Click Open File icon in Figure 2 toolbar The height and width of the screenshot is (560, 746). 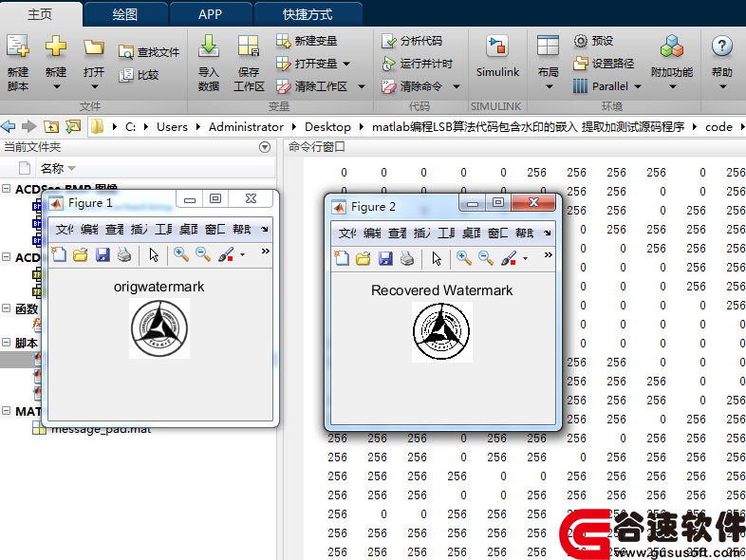click(363, 258)
